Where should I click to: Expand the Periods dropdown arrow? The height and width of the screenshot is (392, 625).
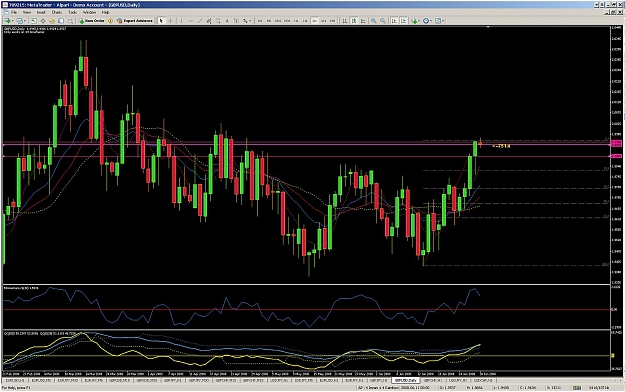click(x=432, y=21)
